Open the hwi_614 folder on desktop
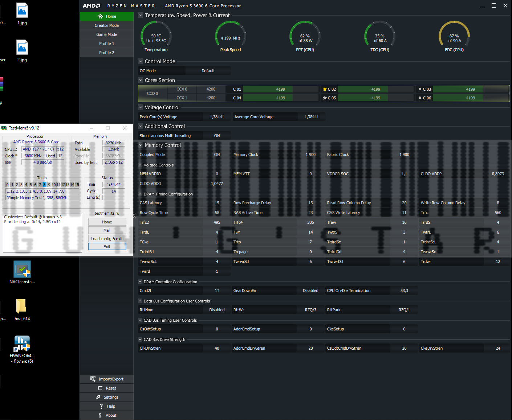 pos(22,309)
